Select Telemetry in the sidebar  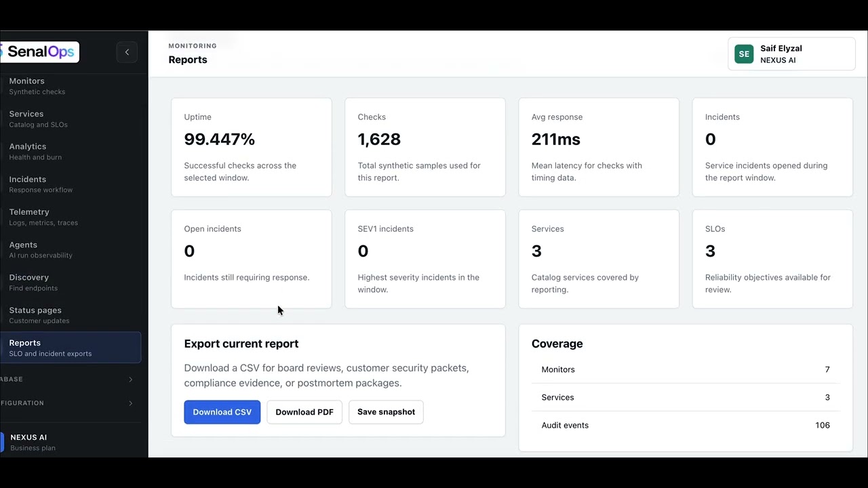[x=71, y=217]
